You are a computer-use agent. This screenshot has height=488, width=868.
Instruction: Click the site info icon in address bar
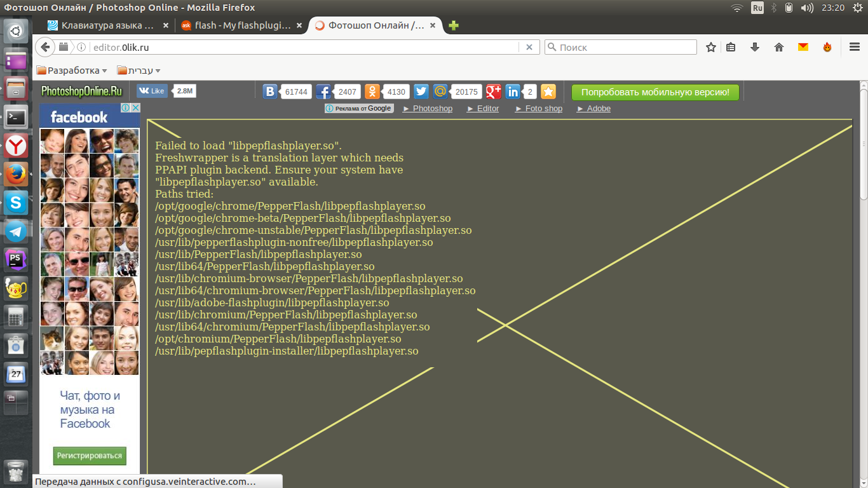81,47
